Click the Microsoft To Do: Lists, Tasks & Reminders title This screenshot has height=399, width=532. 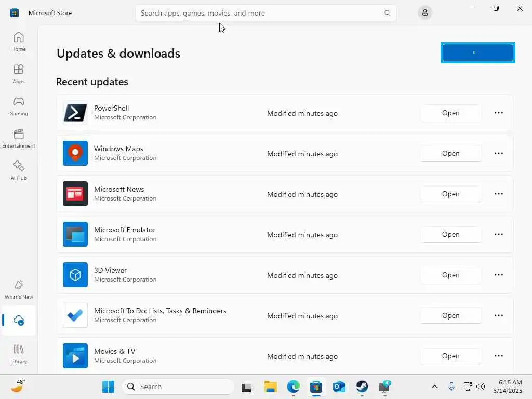[x=160, y=311]
